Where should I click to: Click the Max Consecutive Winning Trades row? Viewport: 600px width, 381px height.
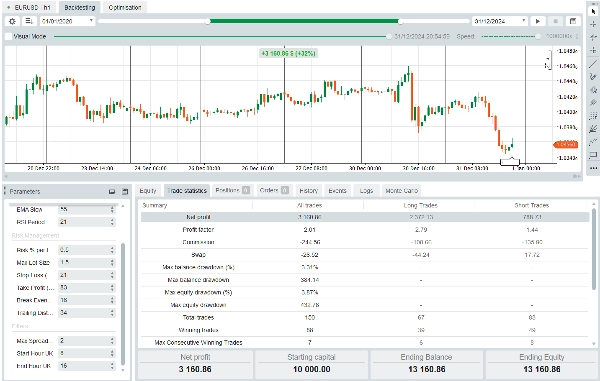[x=365, y=342]
